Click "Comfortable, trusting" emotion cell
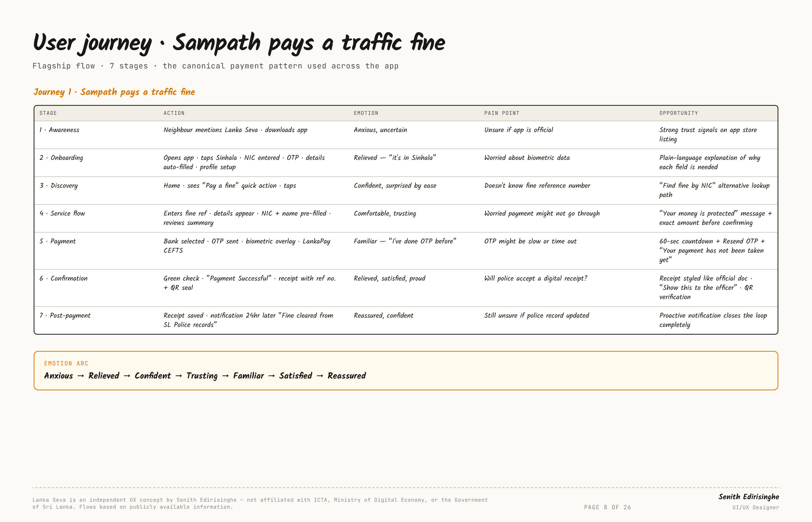Image resolution: width=812 pixels, height=522 pixels. coord(385,213)
